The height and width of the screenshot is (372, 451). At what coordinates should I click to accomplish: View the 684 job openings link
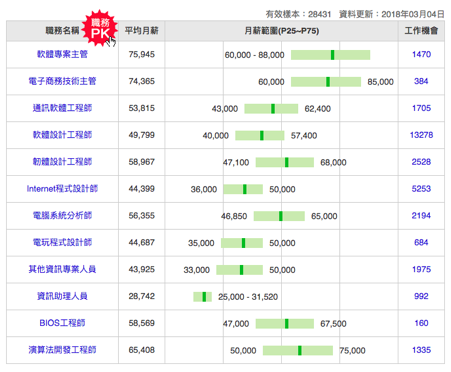pyautogui.click(x=421, y=242)
